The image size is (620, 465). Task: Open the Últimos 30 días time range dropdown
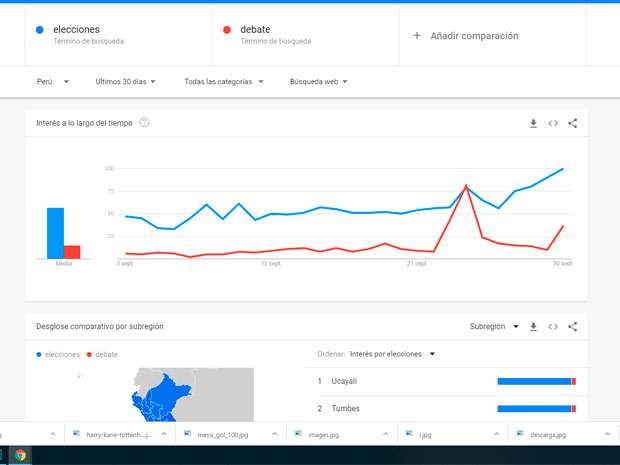[125, 81]
